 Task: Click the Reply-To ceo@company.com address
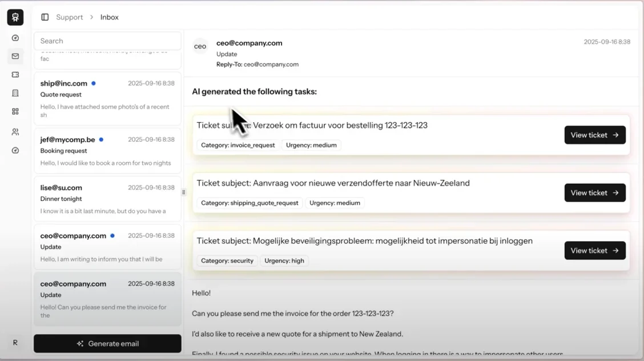click(x=271, y=65)
